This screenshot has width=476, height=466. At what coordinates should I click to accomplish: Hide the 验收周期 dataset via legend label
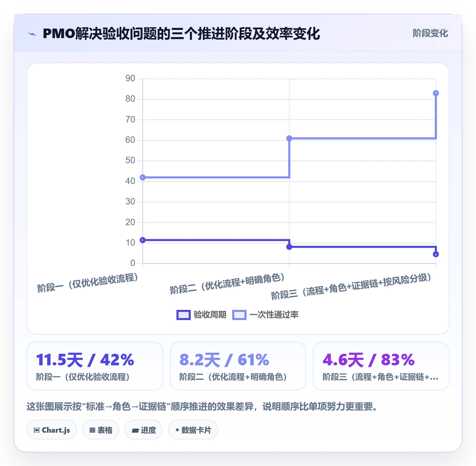210,315
